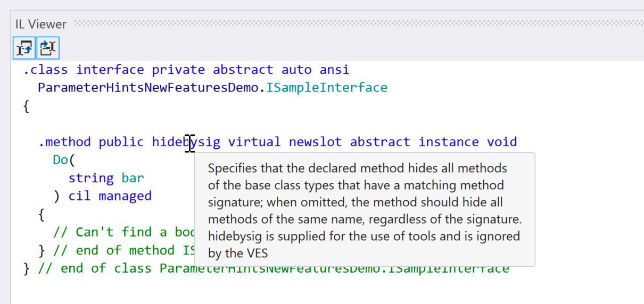This screenshot has width=644, height=304.
Task: Click the bar parameter name
Action: [x=133, y=178]
